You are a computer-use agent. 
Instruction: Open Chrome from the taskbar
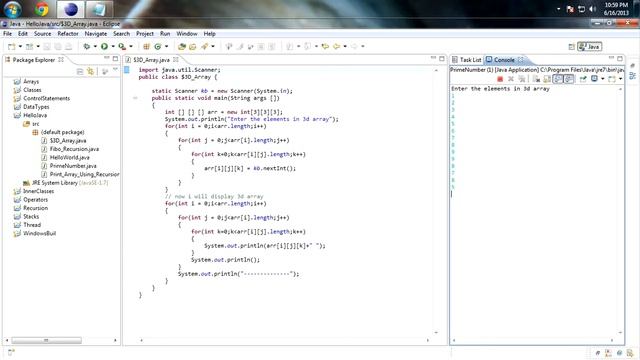point(42,9)
